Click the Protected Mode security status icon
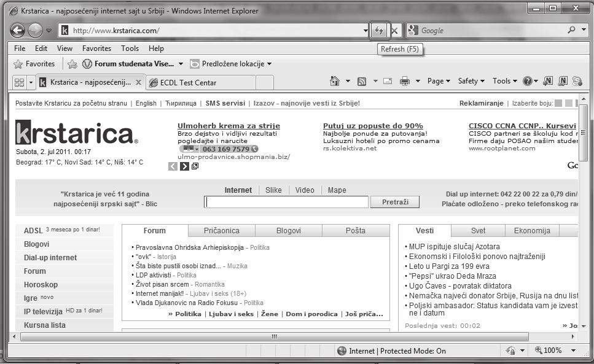The width and height of the screenshot is (594, 364). click(x=510, y=350)
